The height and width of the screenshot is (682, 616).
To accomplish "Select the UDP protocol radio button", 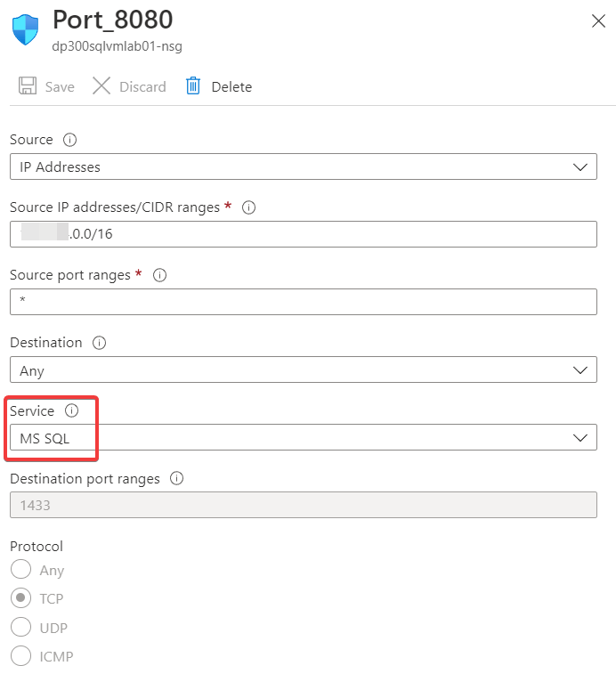I will (x=20, y=628).
